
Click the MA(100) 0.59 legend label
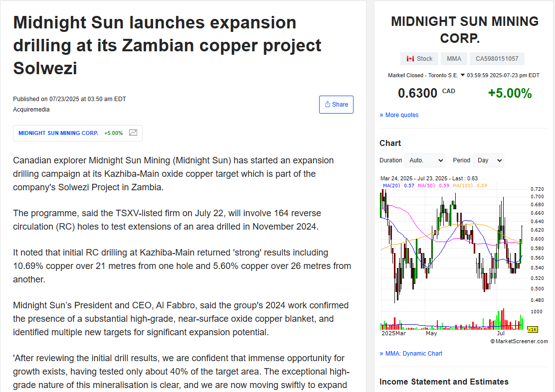pyautogui.click(x=470, y=185)
